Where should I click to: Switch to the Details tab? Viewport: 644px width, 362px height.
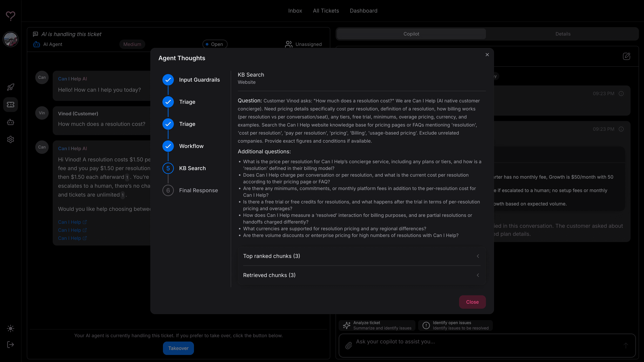[563, 34]
